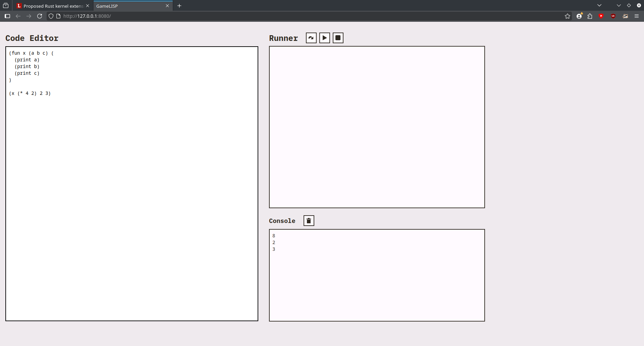Close the GameLISP tab
The image size is (644, 346).
tap(167, 6)
